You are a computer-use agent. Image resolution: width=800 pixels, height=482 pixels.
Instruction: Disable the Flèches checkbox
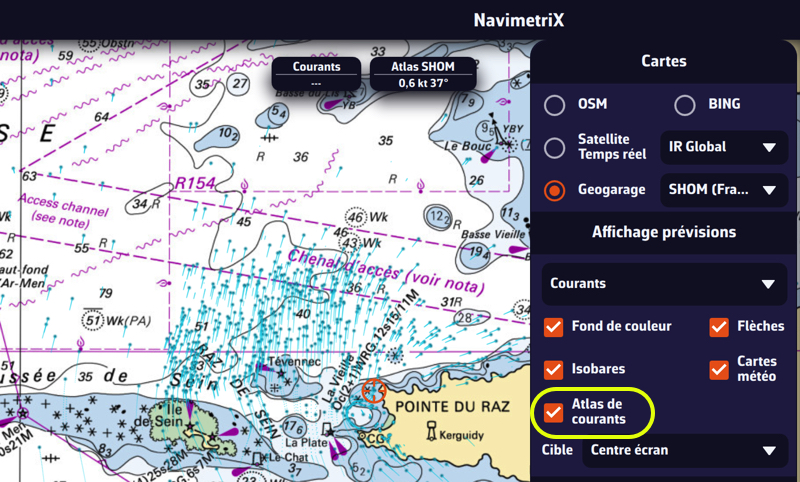pyautogui.click(x=719, y=326)
